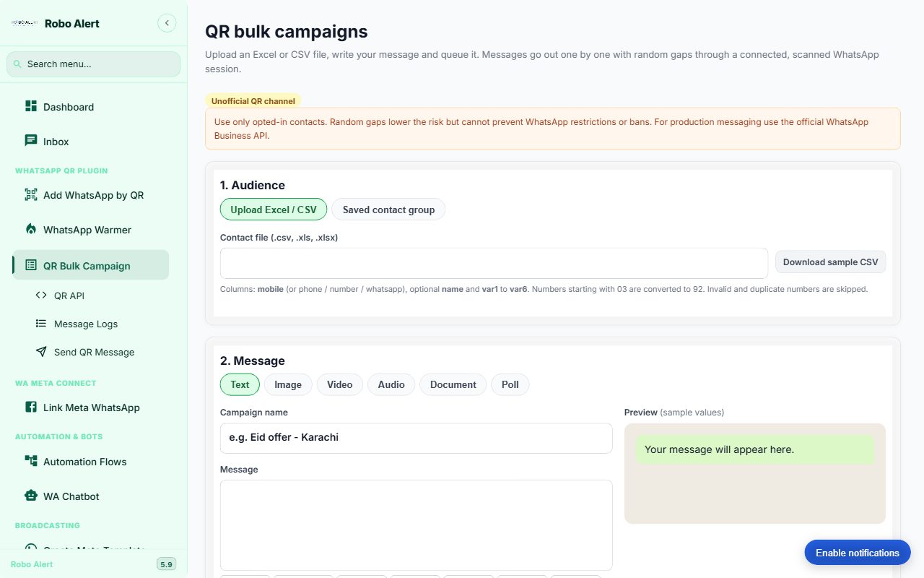The height and width of the screenshot is (578, 924).
Task: Click the 'AUTOMATION & BOTS' sidebar section label
Action: point(59,437)
